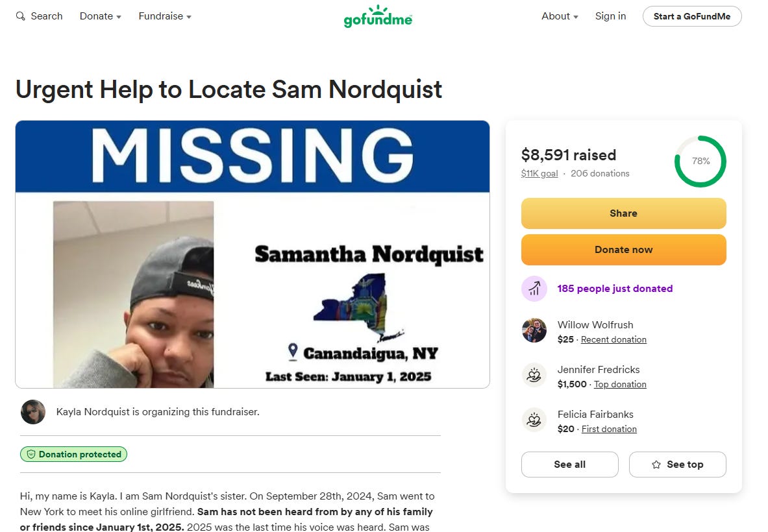Click Kayla Nordquist's organizer avatar
Screen dimensions: 768x532
click(x=33, y=411)
